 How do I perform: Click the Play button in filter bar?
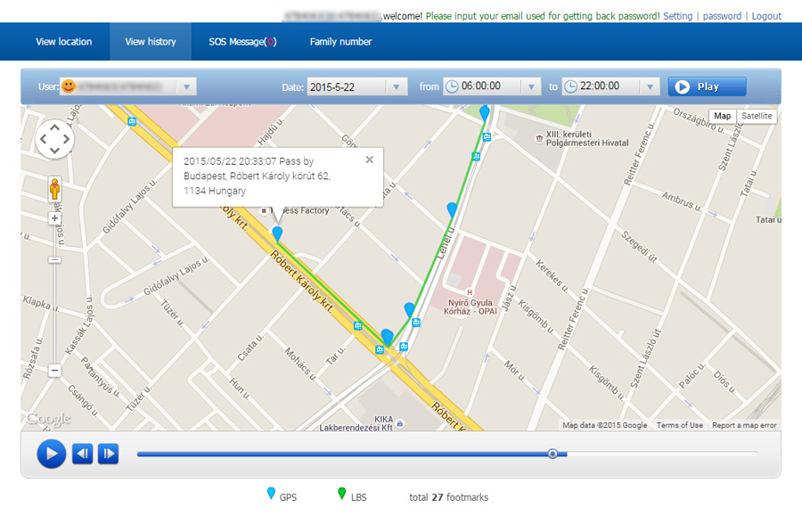[x=707, y=86]
